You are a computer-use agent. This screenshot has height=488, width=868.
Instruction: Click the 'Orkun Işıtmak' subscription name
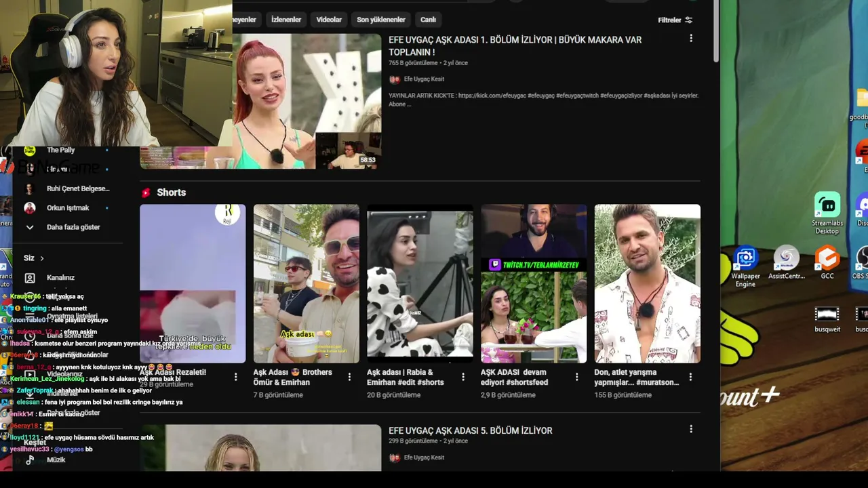[68, 208]
